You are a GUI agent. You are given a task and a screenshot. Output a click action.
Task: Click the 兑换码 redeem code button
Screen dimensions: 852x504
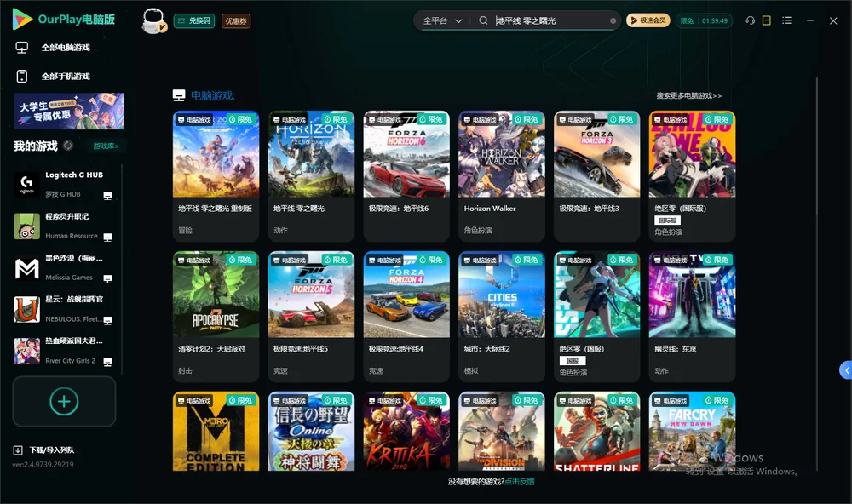coord(194,21)
